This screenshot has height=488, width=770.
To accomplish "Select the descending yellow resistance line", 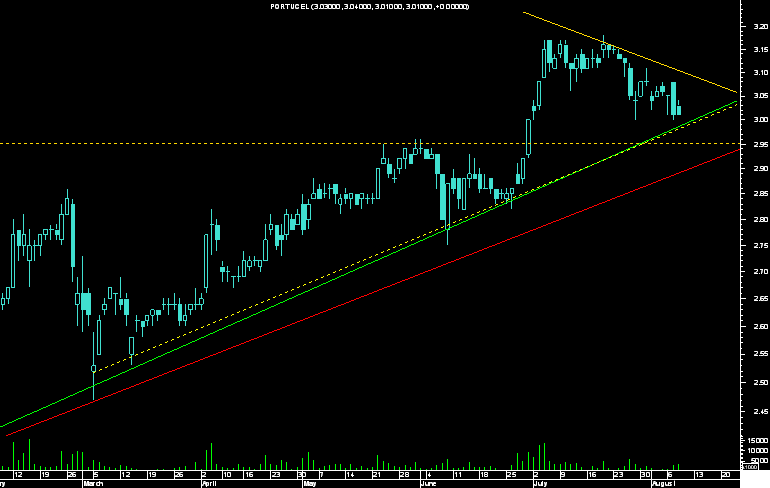I will (631, 52).
